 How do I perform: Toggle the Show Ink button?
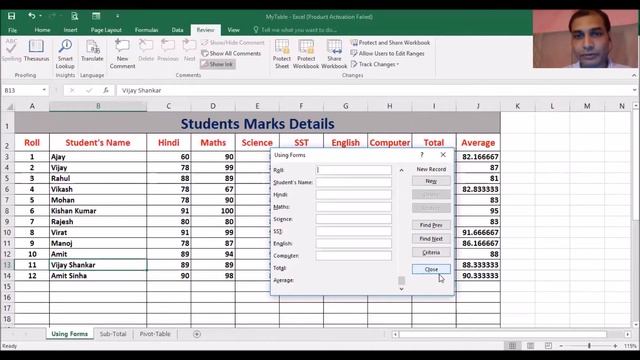pos(218,64)
